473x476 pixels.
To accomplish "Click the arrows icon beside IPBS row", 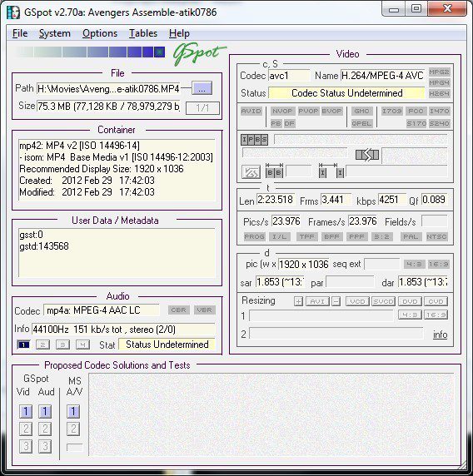I will pyautogui.click(x=367, y=155).
